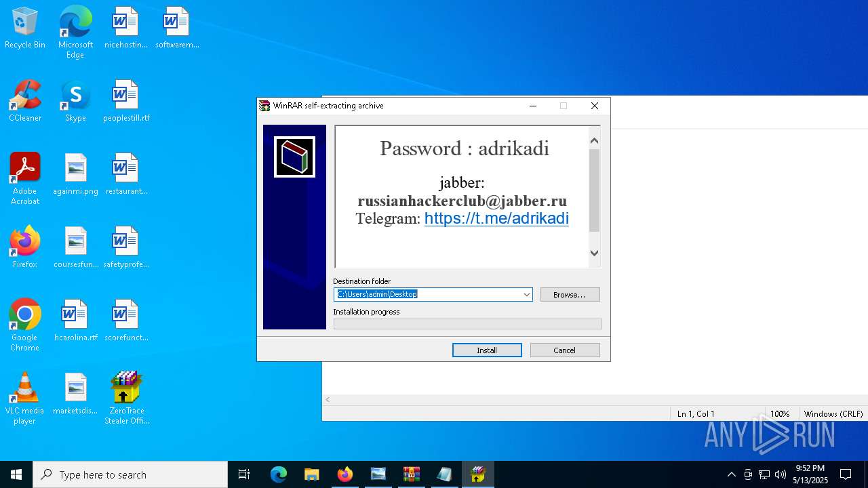868x488 pixels.
Task: Expand the Destination folder dropdown
Action: (526, 294)
